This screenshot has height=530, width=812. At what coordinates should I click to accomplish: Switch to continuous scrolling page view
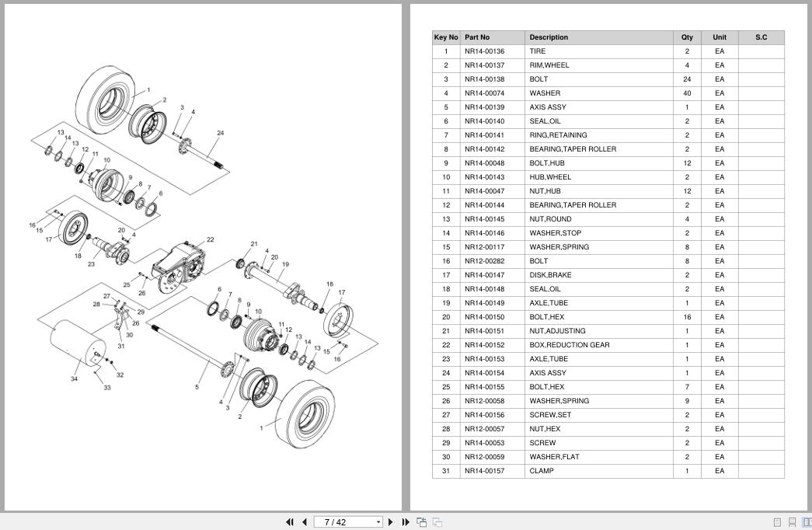pyautogui.click(x=792, y=522)
